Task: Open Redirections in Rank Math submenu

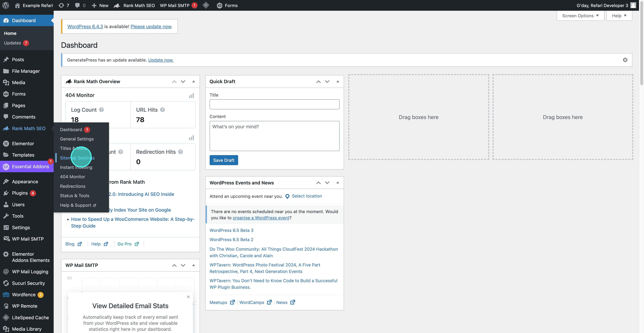Action: (x=72, y=186)
